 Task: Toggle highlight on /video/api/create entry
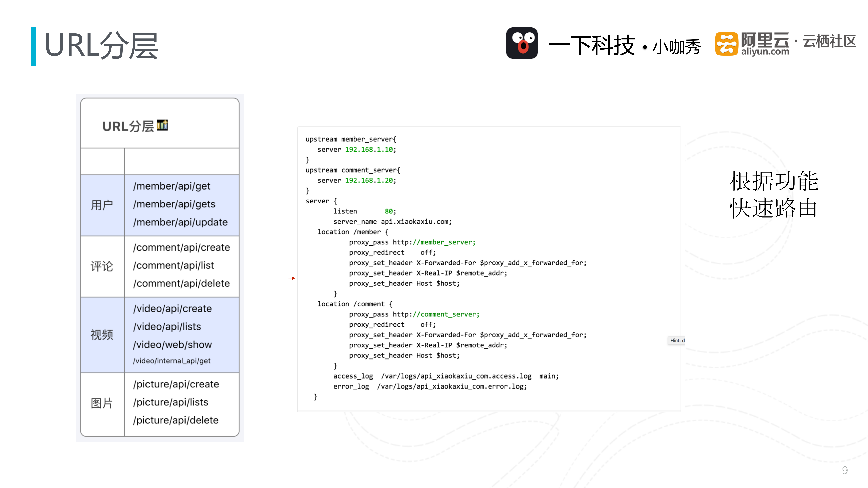click(172, 308)
